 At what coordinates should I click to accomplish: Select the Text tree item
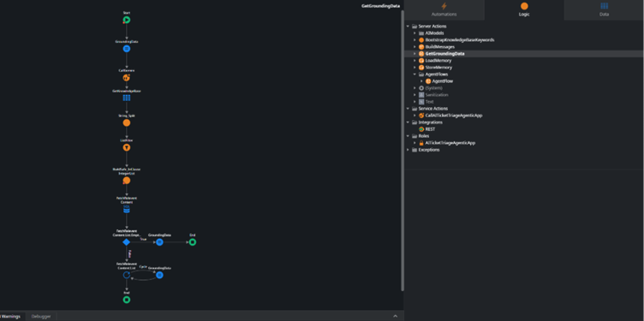tap(429, 102)
